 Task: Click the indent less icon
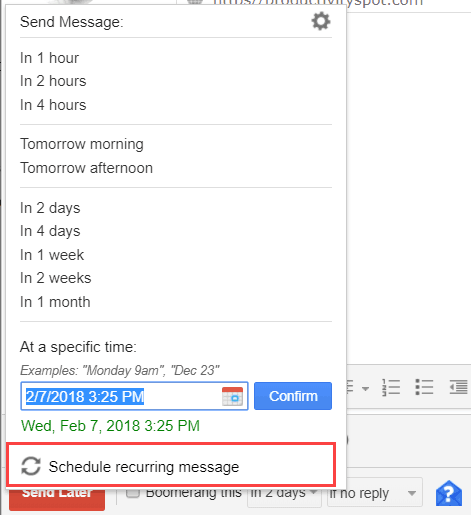pyautogui.click(x=458, y=387)
